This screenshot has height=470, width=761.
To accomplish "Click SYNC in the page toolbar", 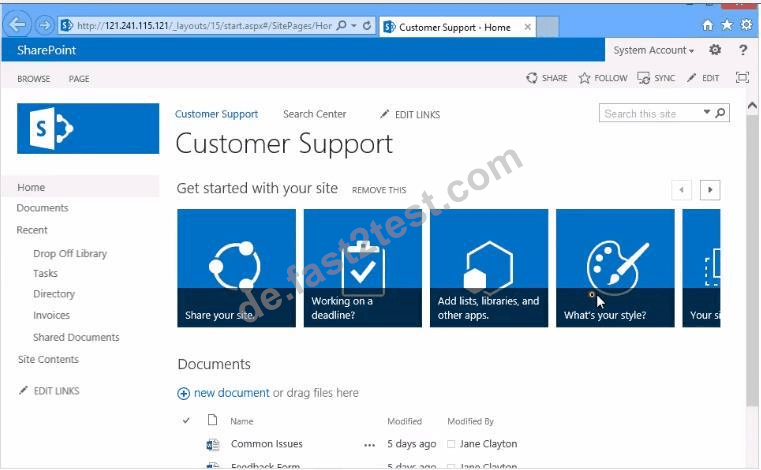I will pyautogui.click(x=656, y=78).
